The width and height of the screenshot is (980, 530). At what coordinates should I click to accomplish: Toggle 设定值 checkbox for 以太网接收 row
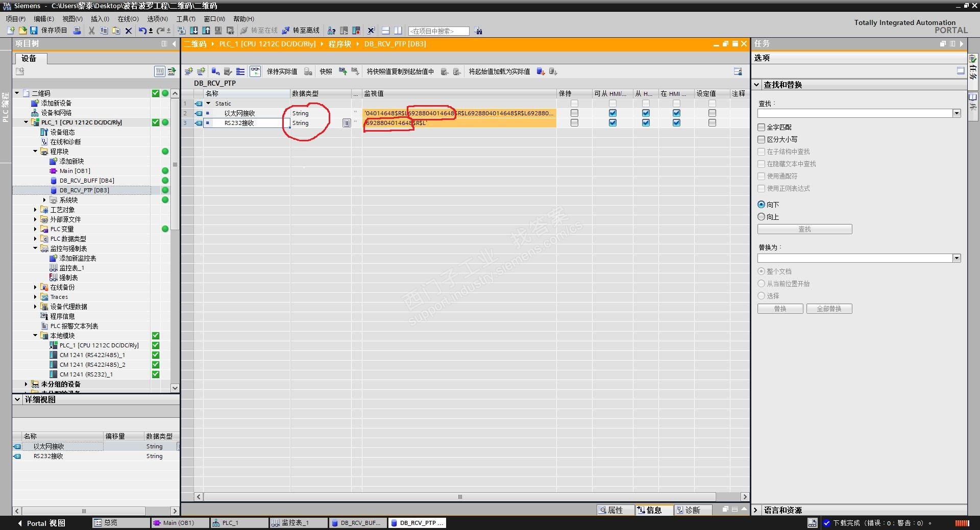(712, 113)
